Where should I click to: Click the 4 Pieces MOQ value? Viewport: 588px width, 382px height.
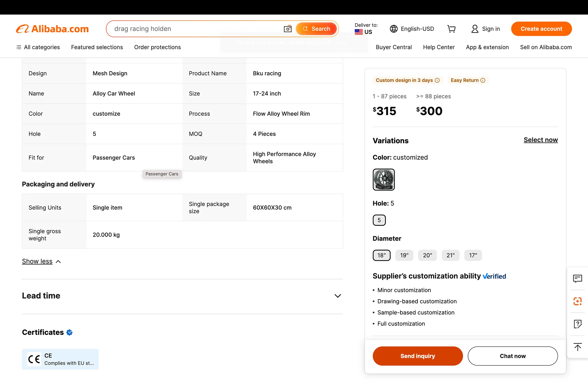264,134
